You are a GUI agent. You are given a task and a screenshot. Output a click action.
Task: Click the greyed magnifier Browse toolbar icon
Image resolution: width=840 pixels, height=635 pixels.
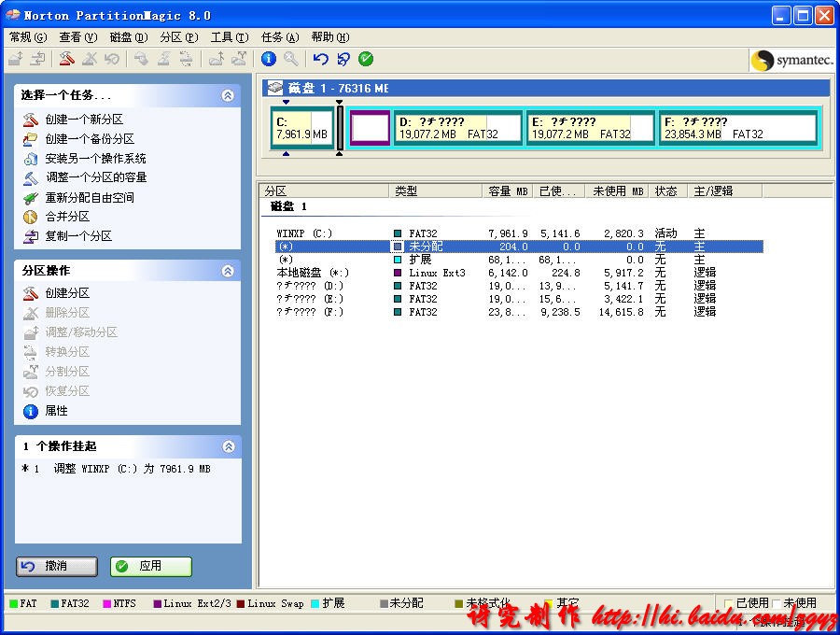(291, 59)
